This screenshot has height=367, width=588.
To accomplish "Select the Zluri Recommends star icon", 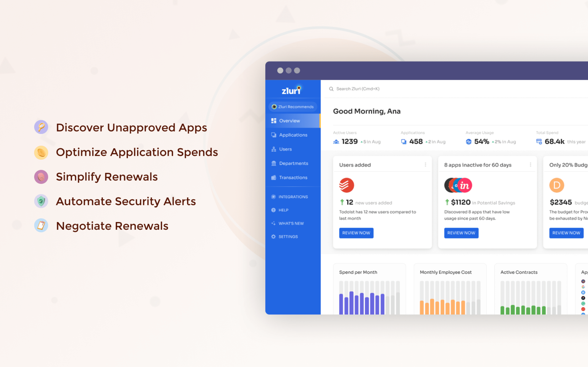I will click(x=274, y=106).
